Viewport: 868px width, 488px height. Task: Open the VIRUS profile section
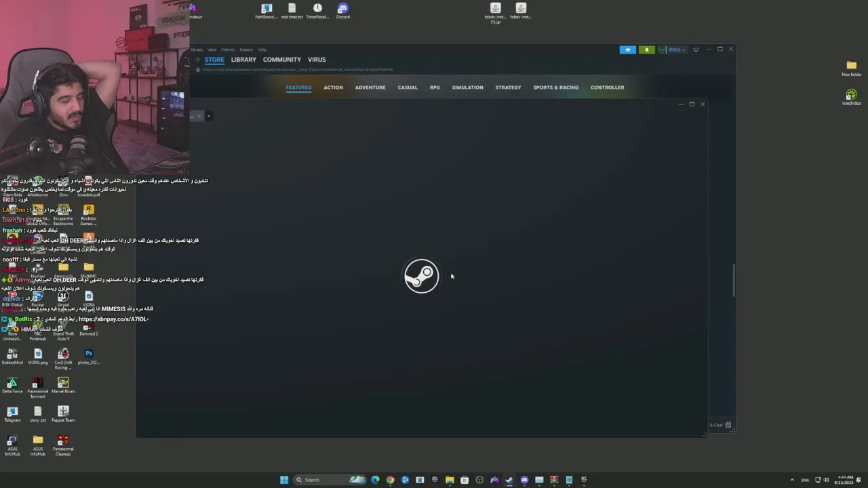pyautogui.click(x=317, y=60)
